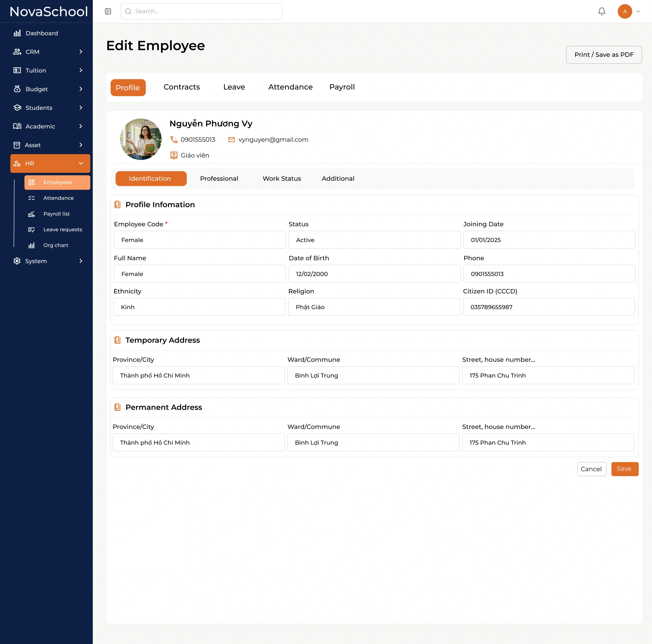
Task: Expand the account menu chevron
Action: 638,12
